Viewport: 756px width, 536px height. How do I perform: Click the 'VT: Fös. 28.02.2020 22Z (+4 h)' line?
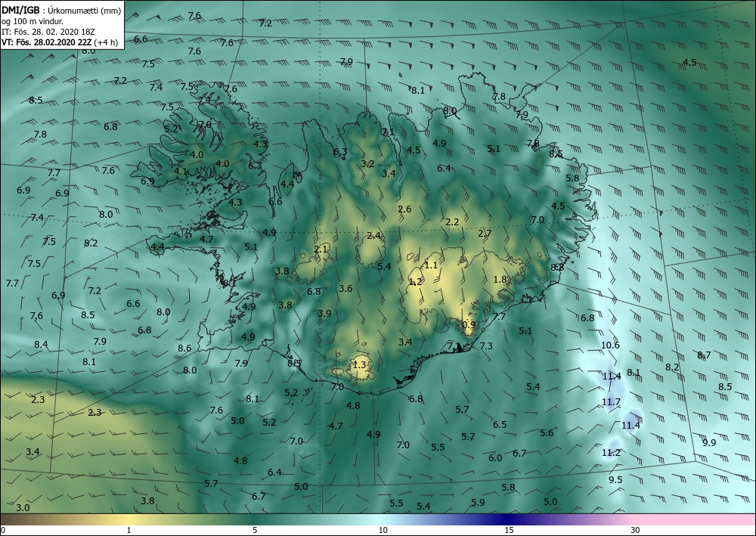coord(60,42)
